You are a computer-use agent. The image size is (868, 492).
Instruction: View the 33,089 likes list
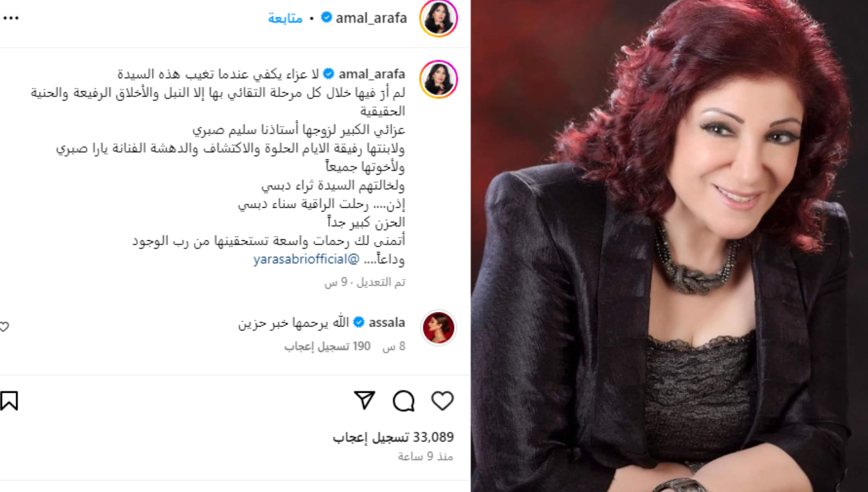tap(393, 437)
